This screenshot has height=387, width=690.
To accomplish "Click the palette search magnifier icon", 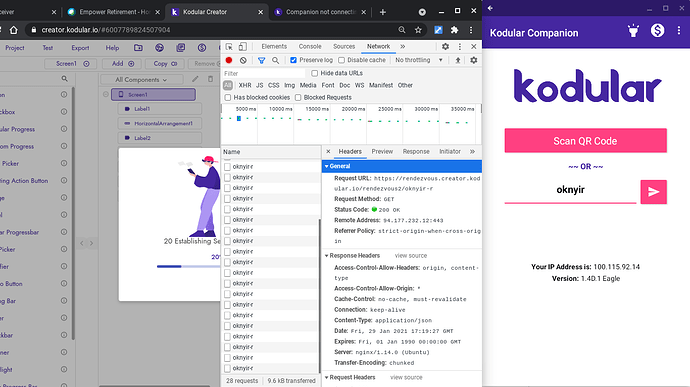I will tap(65, 79).
